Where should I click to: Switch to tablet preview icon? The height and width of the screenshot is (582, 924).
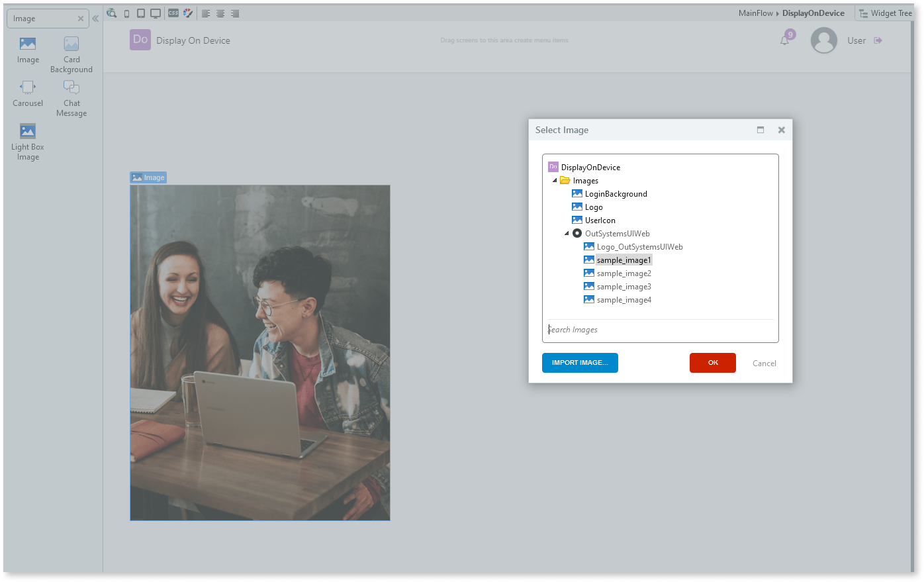140,13
